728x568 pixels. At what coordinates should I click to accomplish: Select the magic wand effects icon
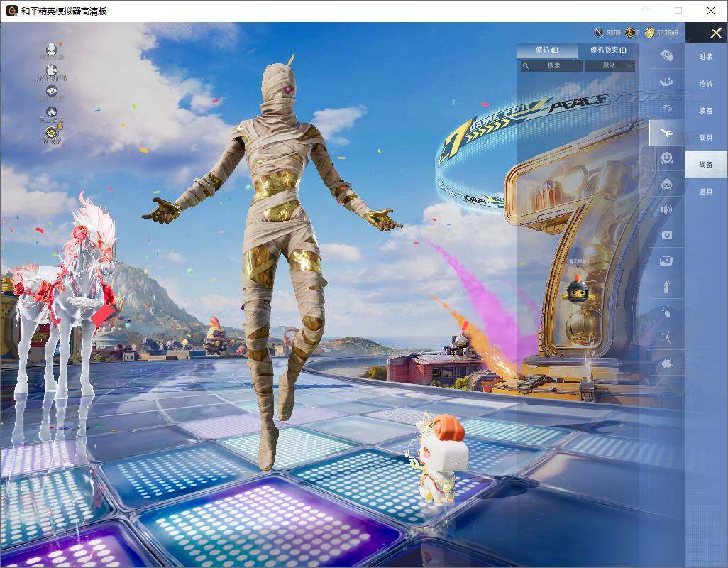click(666, 337)
